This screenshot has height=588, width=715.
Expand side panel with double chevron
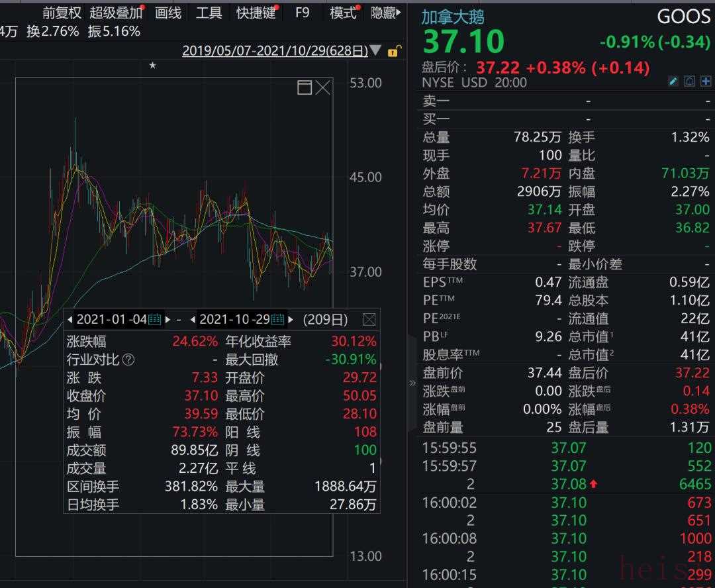click(x=413, y=383)
